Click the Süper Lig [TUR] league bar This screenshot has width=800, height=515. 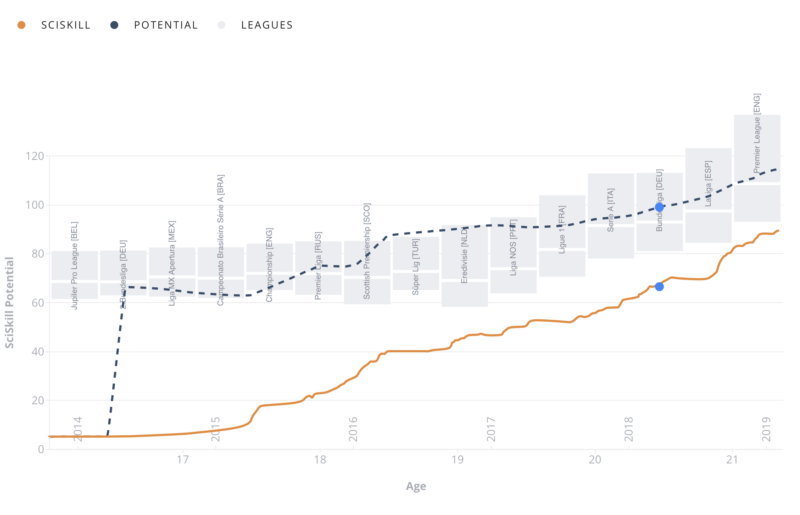pos(416,263)
